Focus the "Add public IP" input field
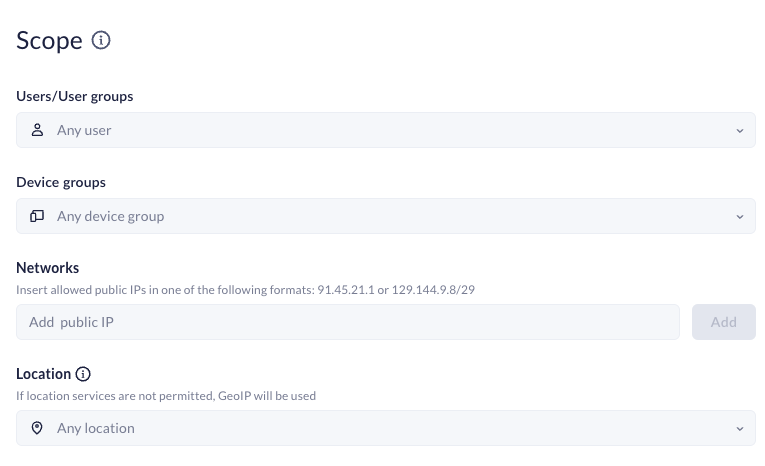Screen dimensions: 765x466 tap(347, 322)
